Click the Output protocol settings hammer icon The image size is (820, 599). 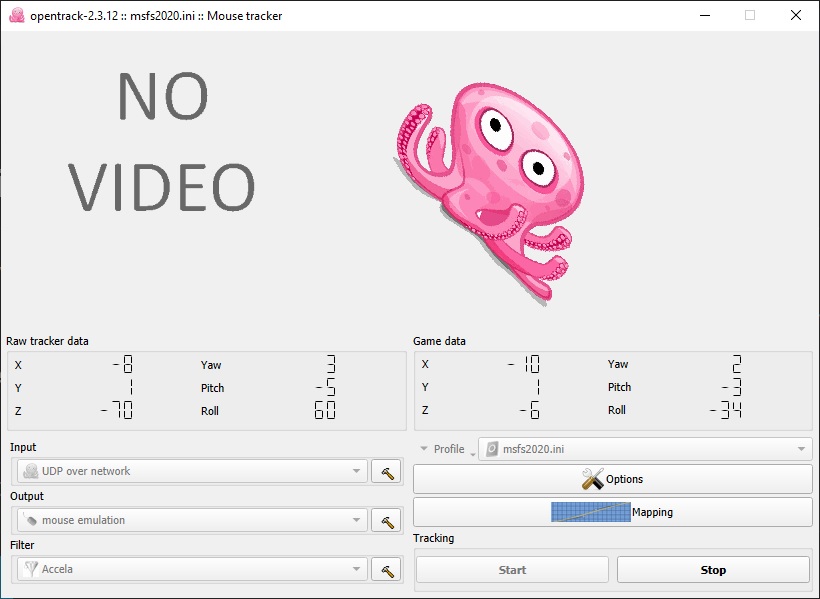[385, 520]
